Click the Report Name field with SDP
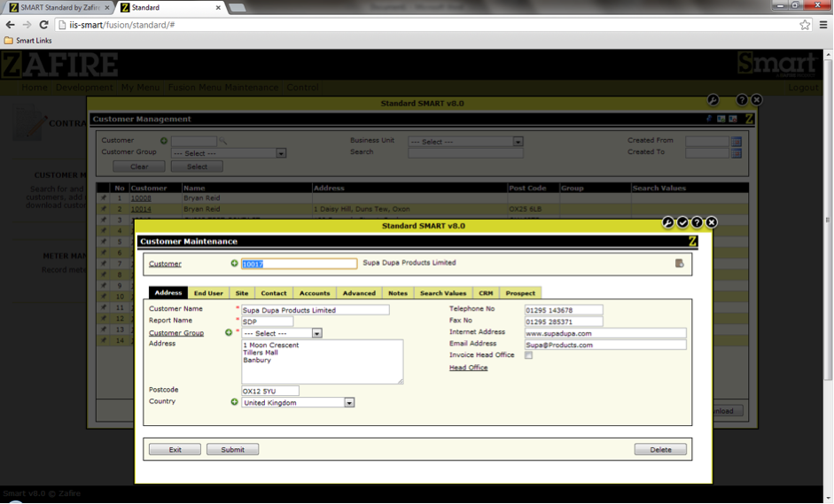 tap(267, 322)
